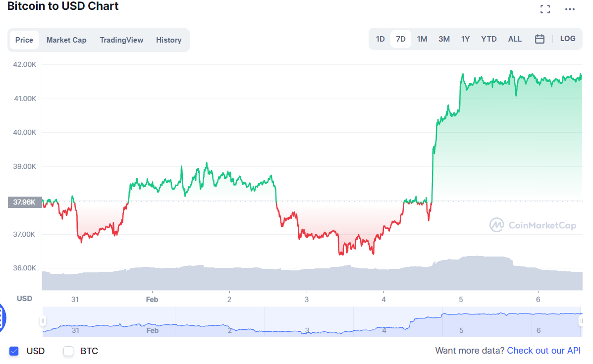Open the Check out our API link
593x364 pixels.
pos(543,351)
